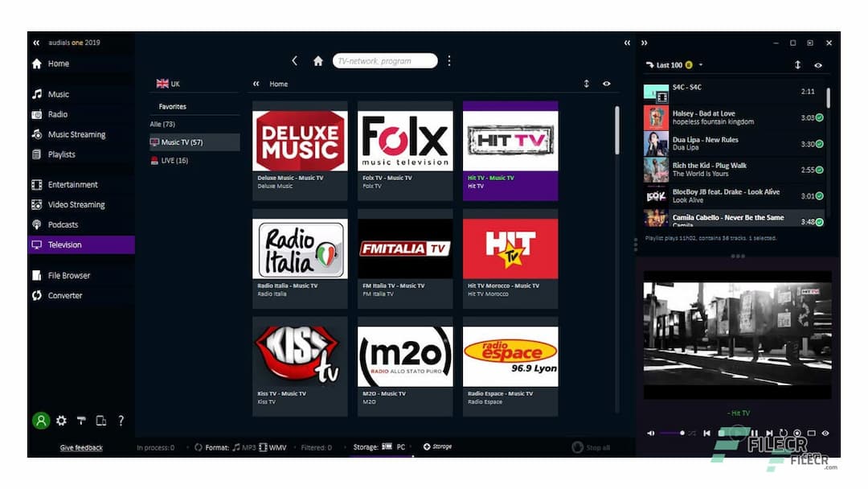
Task: Toggle visibility with the eye icon above playlist
Action: 819,64
